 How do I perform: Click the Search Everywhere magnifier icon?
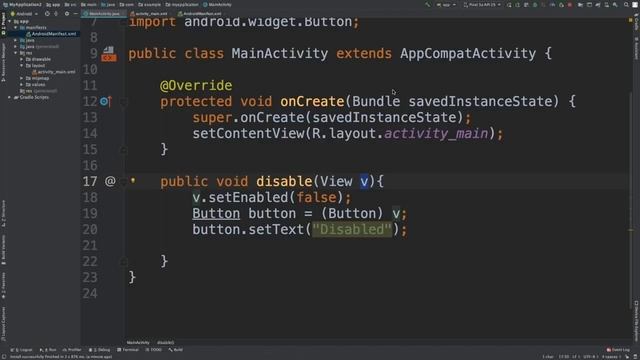tap(626, 4)
